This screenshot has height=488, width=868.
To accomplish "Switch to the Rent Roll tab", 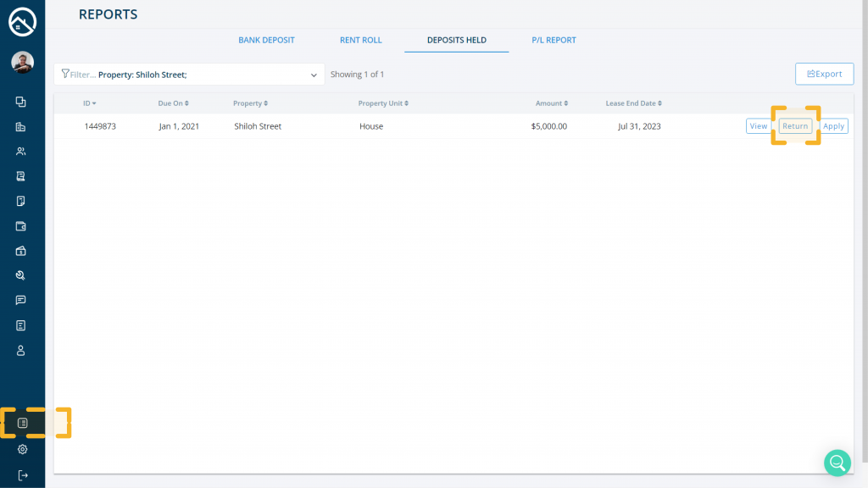I will [x=361, y=40].
